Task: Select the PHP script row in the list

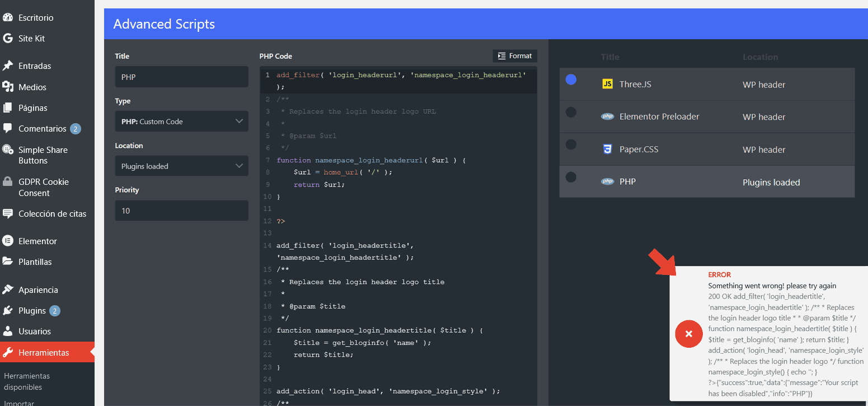Action: click(706, 182)
